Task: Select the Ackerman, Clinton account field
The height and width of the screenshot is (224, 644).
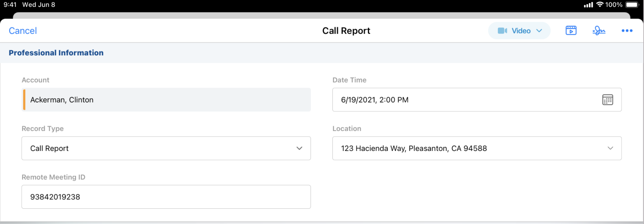Action: pyautogui.click(x=166, y=100)
